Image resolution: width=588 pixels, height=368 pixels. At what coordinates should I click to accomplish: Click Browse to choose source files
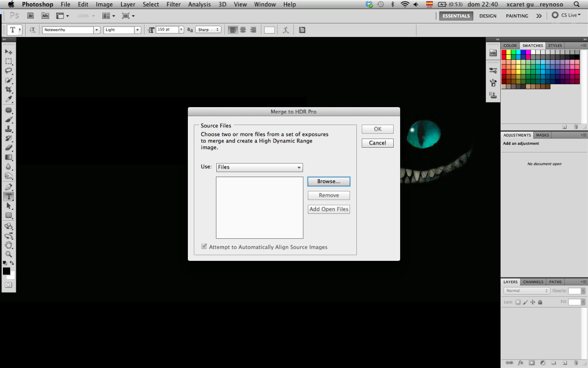point(329,181)
